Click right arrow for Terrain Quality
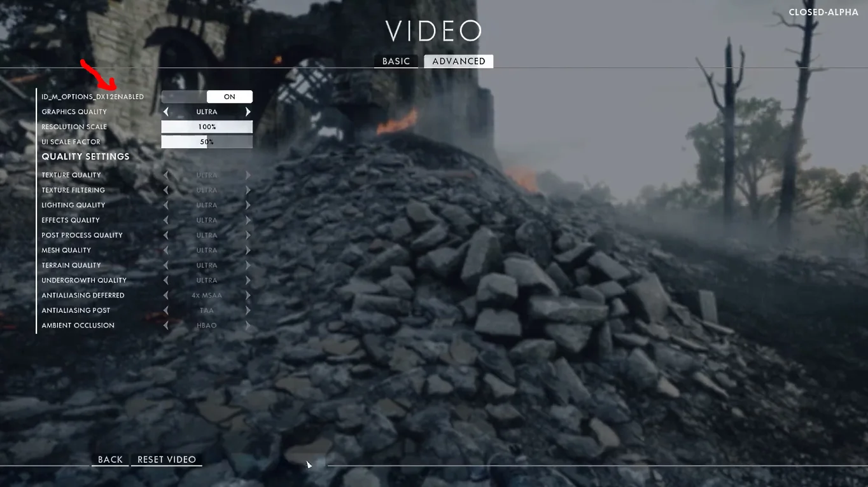 [248, 265]
